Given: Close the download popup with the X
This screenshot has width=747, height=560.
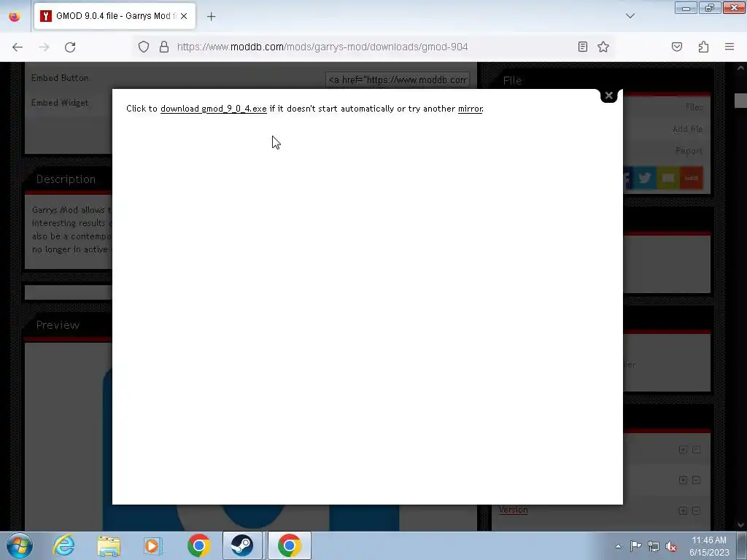Looking at the screenshot, I should click(608, 96).
